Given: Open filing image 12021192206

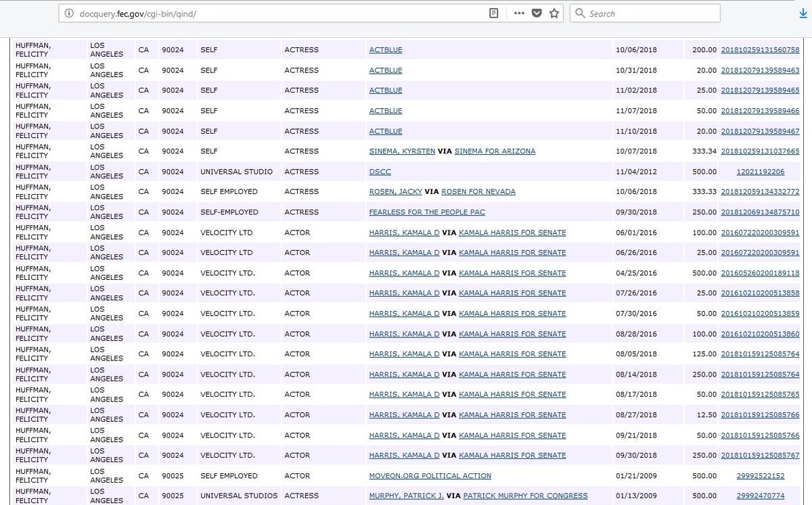Looking at the screenshot, I should tap(761, 172).
